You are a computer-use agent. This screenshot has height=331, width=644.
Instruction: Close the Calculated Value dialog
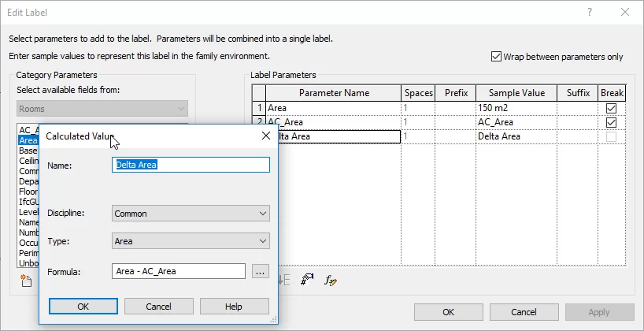click(265, 136)
